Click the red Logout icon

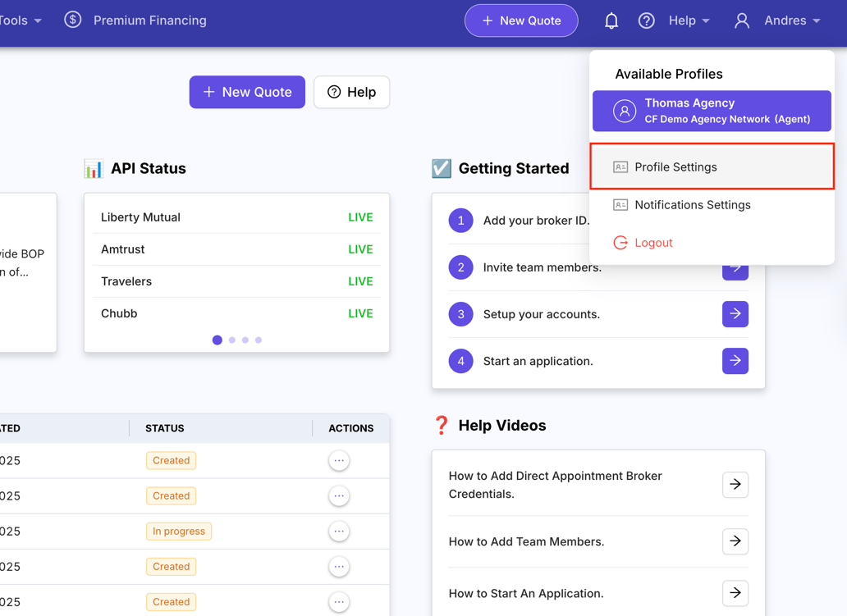(620, 243)
